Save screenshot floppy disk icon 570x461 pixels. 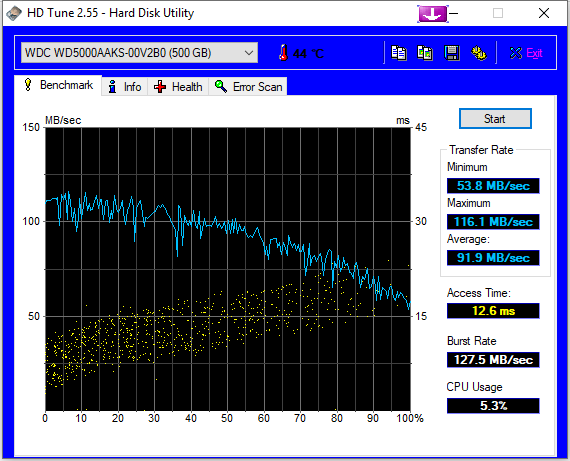pyautogui.click(x=452, y=53)
